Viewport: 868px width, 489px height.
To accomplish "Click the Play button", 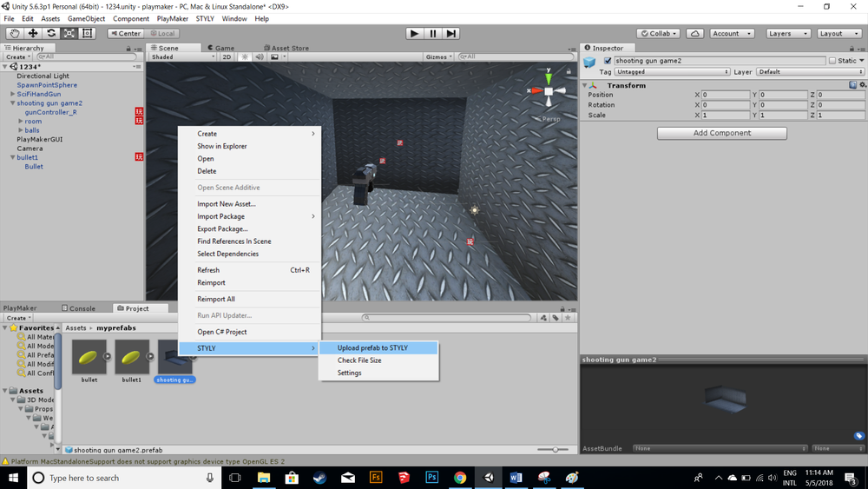I will [x=414, y=33].
